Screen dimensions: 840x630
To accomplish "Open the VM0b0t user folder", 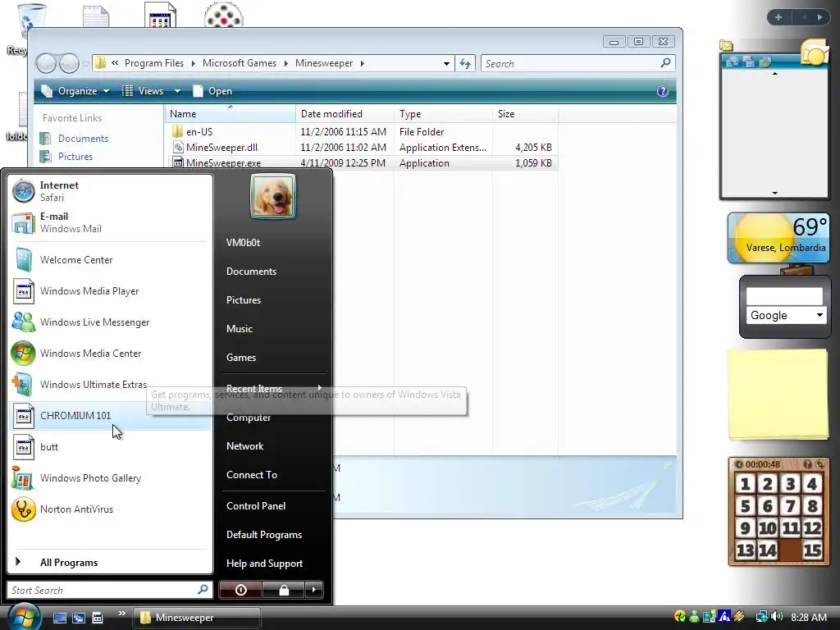I will pos(274,243).
